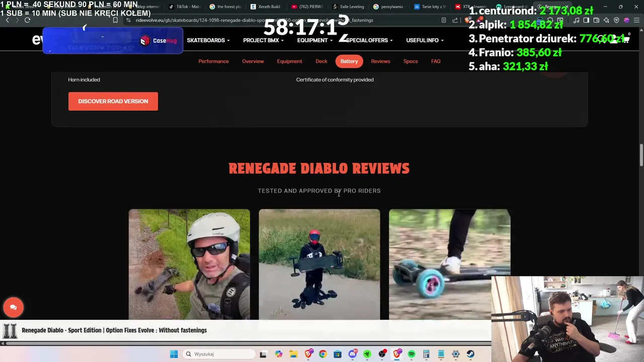
Task: Expand the PROJECT BMX menu
Action: 263,40
